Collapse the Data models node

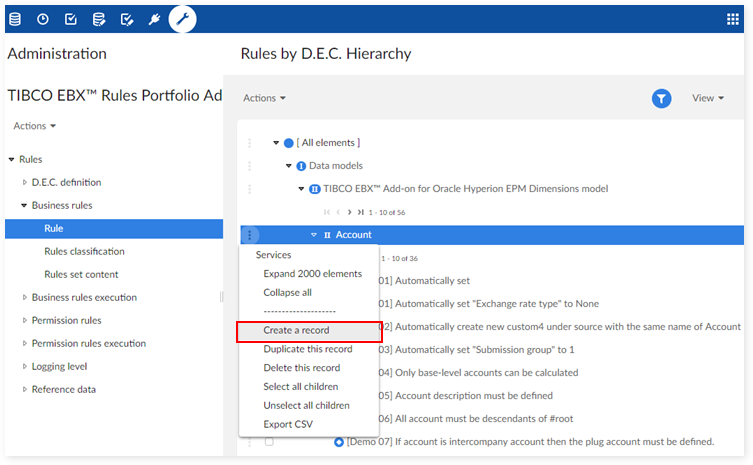pos(289,166)
